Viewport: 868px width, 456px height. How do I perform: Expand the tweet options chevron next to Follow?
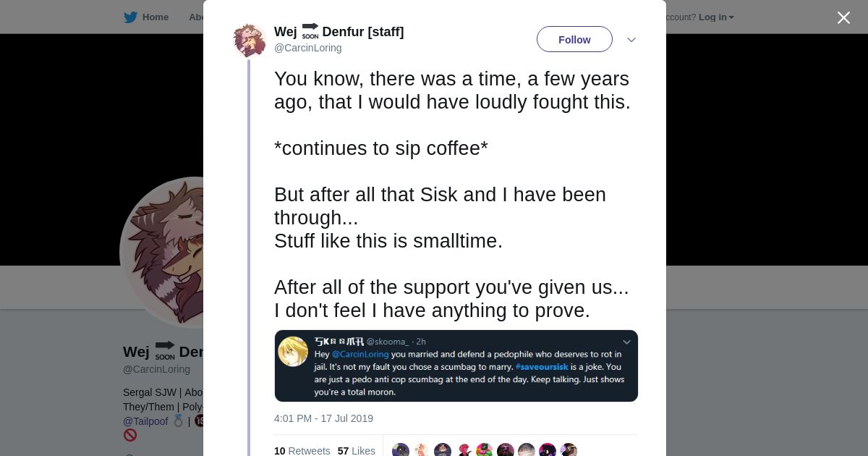click(631, 40)
